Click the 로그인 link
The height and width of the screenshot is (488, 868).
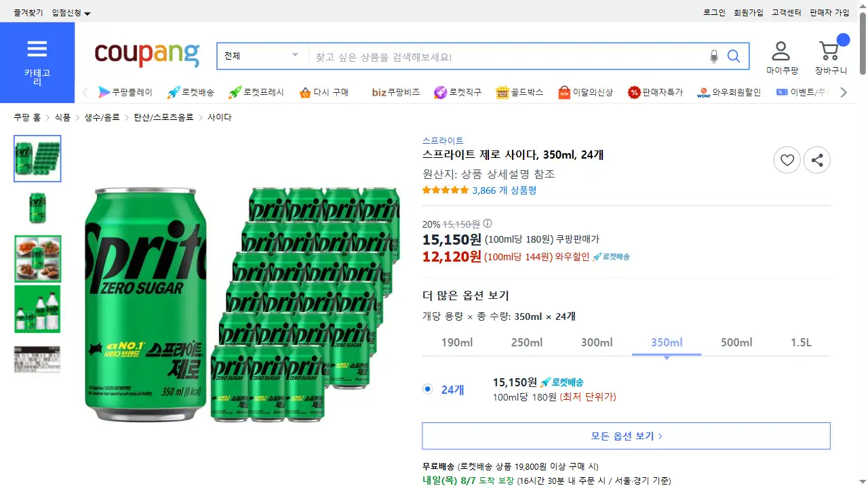pyautogui.click(x=714, y=13)
